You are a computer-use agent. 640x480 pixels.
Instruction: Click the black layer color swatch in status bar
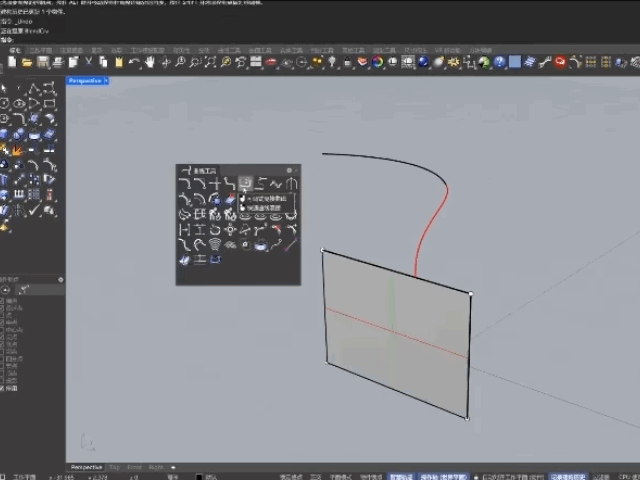click(198, 477)
